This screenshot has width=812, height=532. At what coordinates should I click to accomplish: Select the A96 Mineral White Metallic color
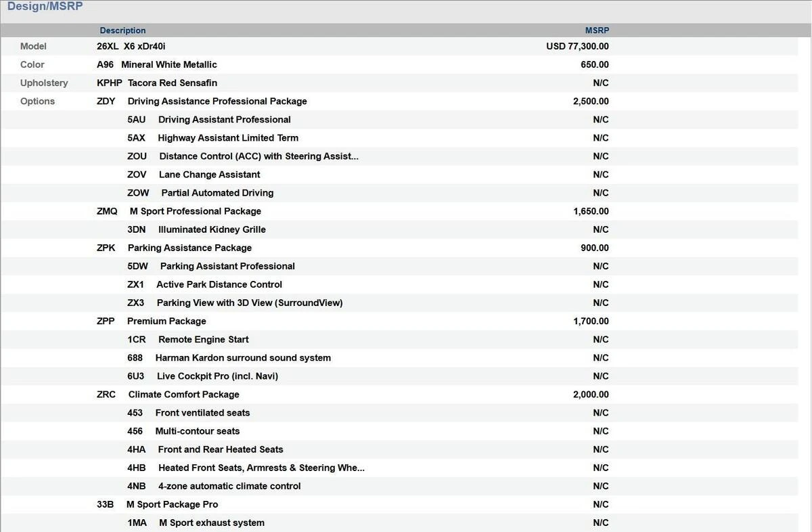click(x=157, y=64)
